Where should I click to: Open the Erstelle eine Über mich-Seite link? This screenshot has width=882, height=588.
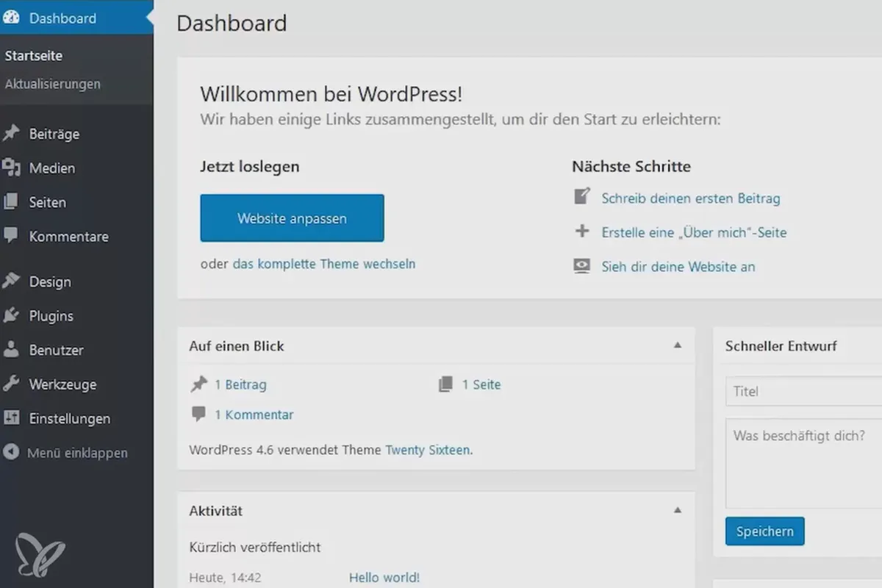point(694,232)
